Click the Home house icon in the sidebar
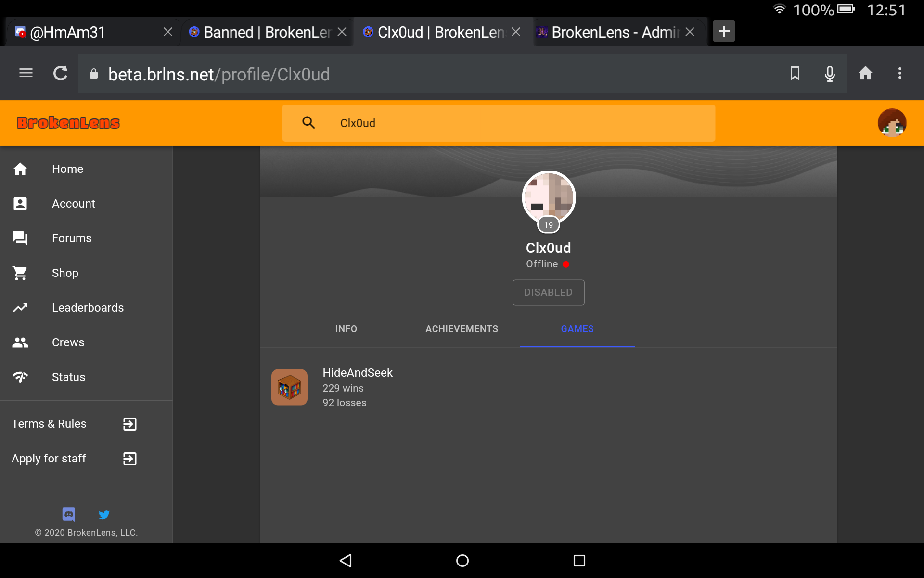 click(x=20, y=169)
